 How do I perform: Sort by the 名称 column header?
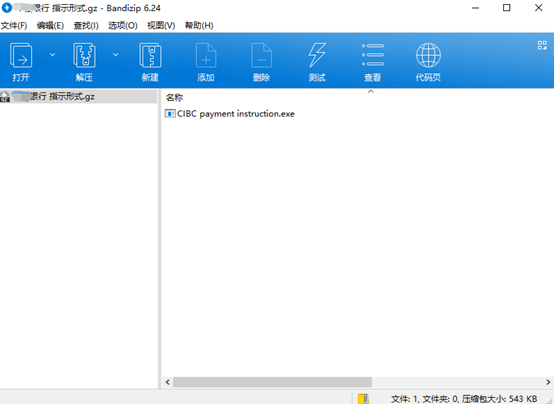coord(175,98)
